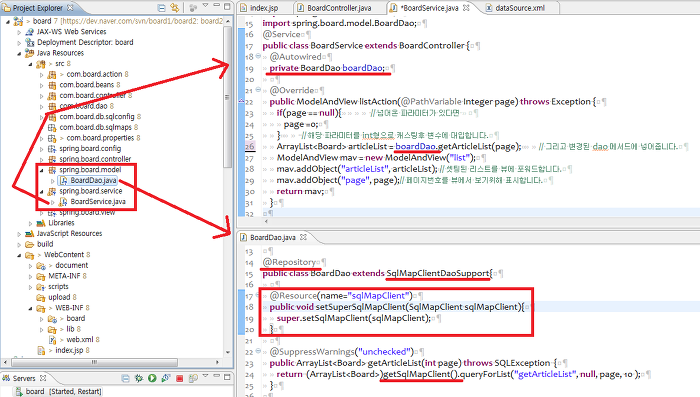700x397 pixels.
Task: Close the BoardDao.java editor tab
Action: pos(303,237)
